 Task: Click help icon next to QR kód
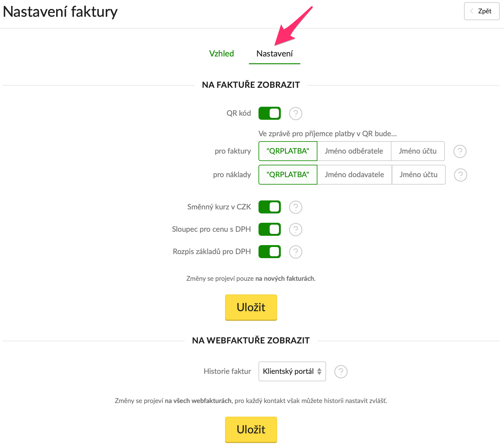295,114
